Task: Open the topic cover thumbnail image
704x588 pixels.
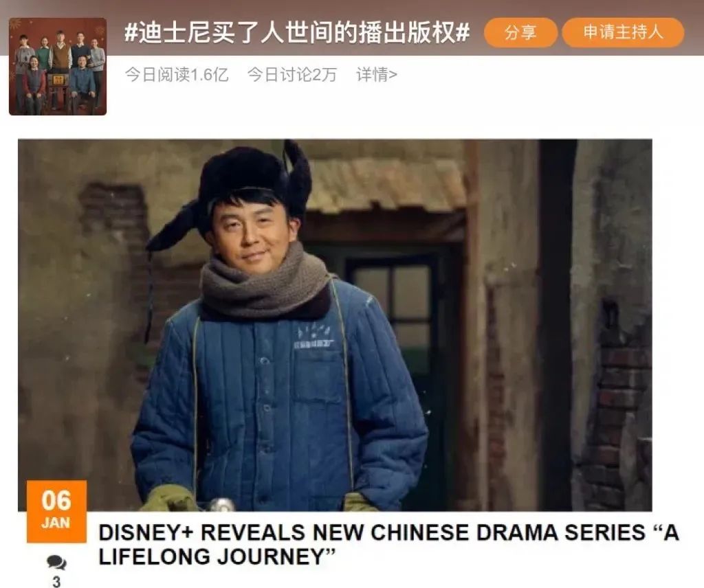Action: (x=58, y=67)
